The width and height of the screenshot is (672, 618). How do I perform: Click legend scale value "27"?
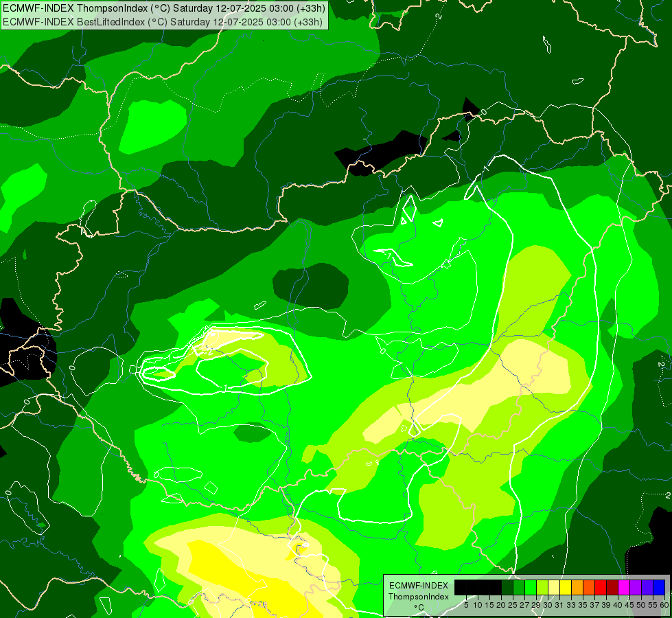[x=525, y=606]
